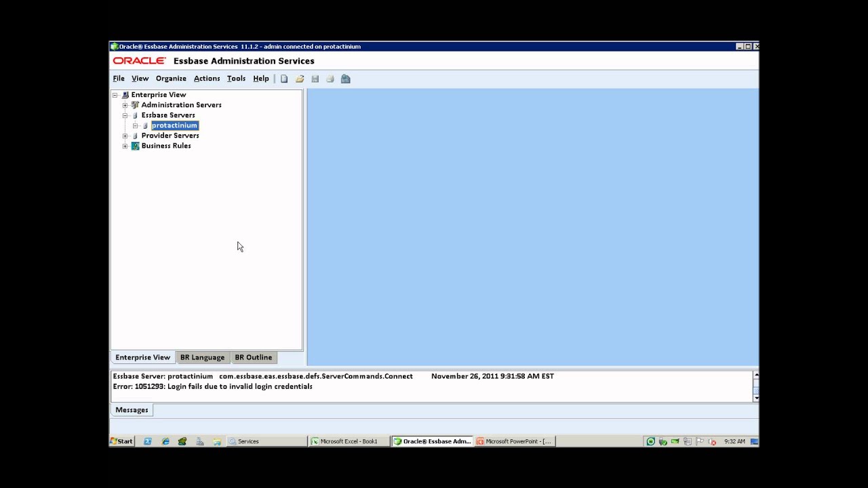Select the Messages tab
The image size is (868, 488).
click(132, 410)
